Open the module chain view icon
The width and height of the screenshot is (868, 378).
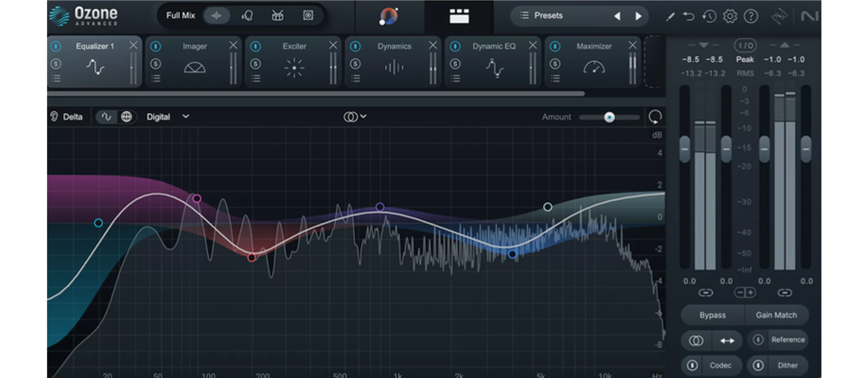click(x=459, y=16)
